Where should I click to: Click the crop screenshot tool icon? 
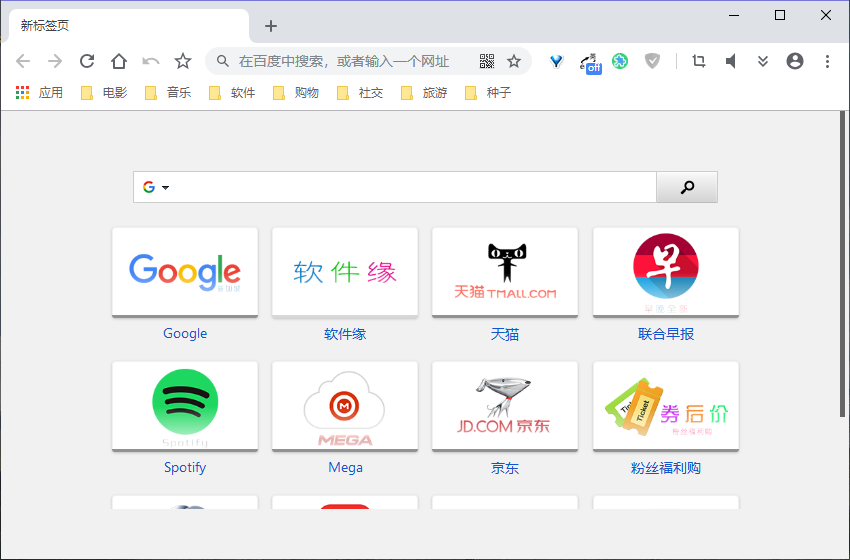coord(699,61)
